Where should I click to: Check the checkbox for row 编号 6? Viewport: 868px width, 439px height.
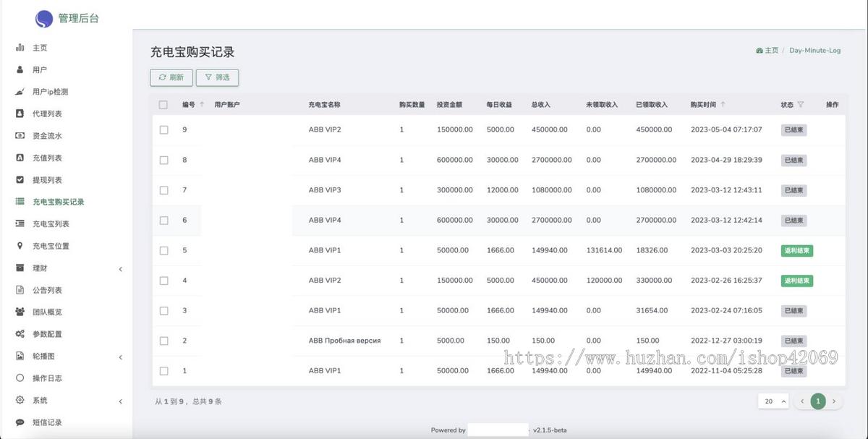[163, 221]
